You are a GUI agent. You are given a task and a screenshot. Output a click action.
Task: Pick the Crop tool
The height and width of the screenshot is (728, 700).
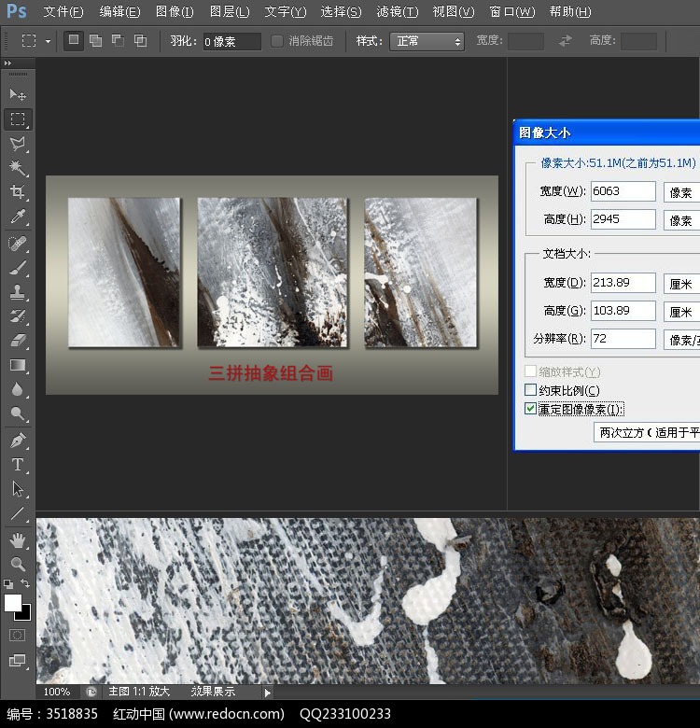(x=18, y=192)
